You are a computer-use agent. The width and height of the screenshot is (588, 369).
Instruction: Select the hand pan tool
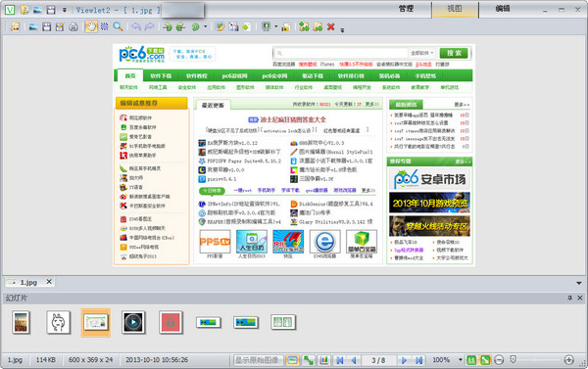pyautogui.click(x=91, y=26)
